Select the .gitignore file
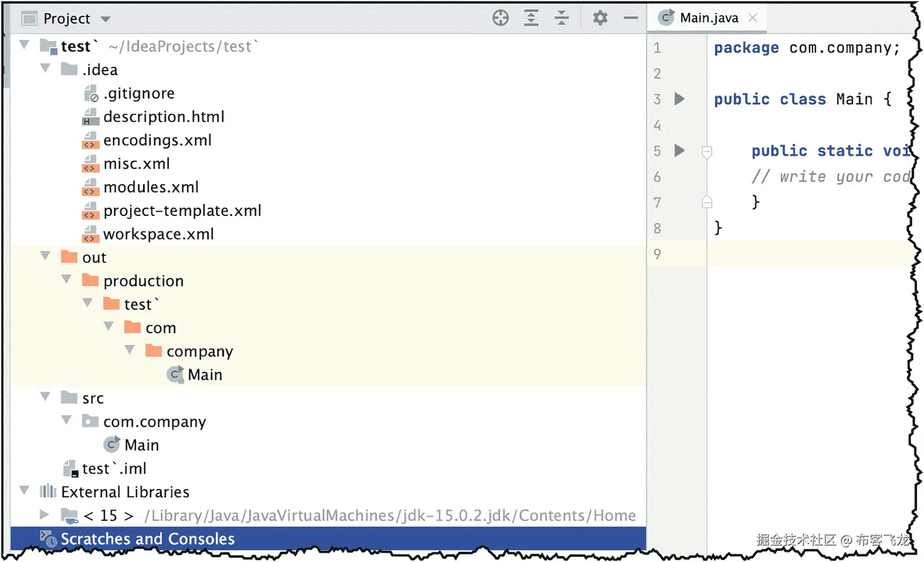This screenshot has width=924, height=562. pyautogui.click(x=139, y=93)
